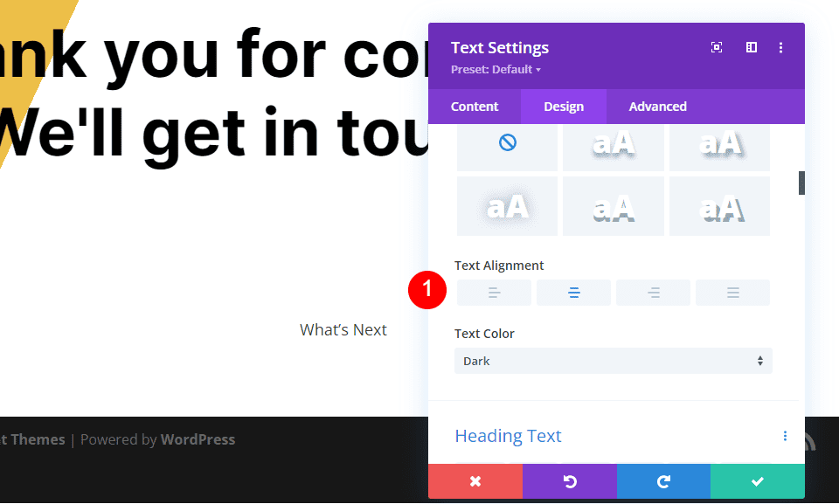Open the Preset: Default dropdown
The height and width of the screenshot is (504, 839).
496,69
